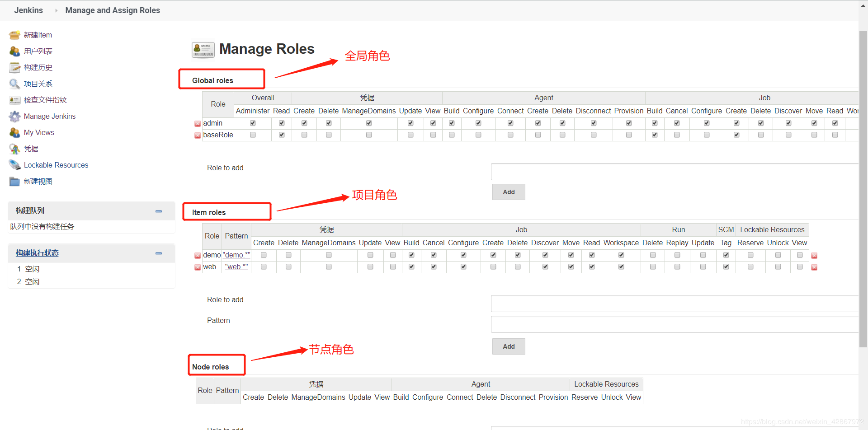The image size is (868, 430).
Task: Toggle Job Move checkbox for admin role
Action: (814, 123)
